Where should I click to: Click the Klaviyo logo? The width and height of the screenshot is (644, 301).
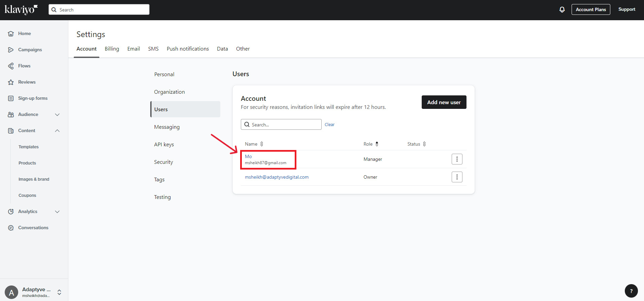pos(21,9)
